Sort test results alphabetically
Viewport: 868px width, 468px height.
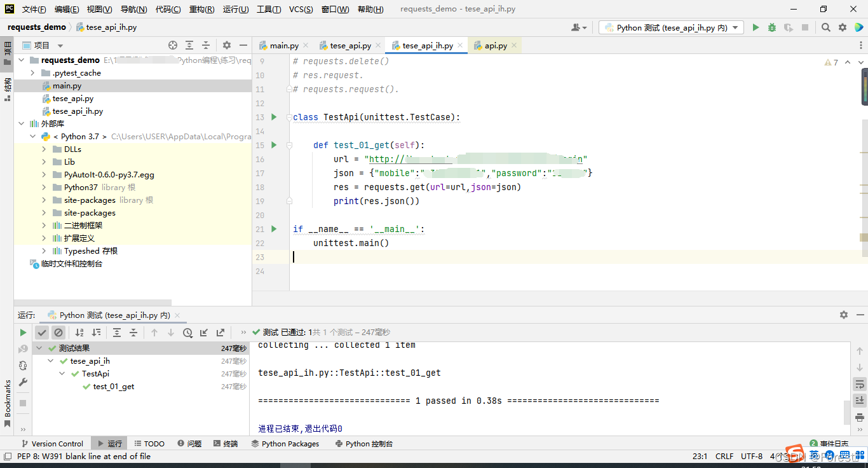[79, 333]
